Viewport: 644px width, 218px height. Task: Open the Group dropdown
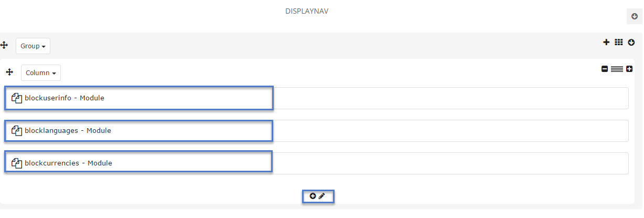33,46
